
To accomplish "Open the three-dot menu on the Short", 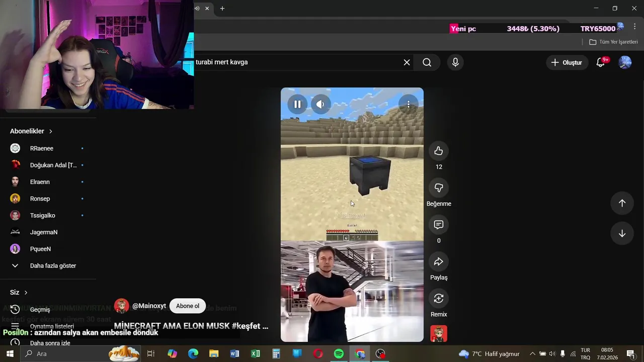I will pos(409,104).
